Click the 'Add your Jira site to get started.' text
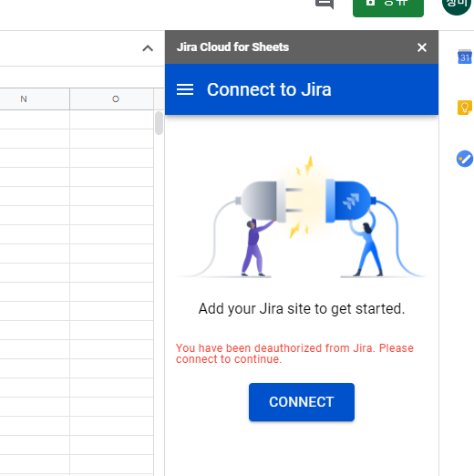The image size is (474, 476). [302, 309]
